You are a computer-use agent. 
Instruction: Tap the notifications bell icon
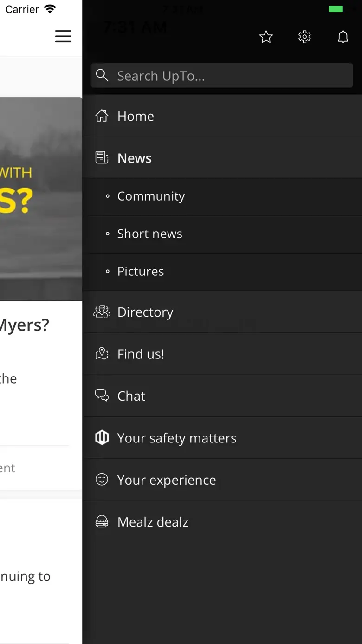(x=343, y=37)
